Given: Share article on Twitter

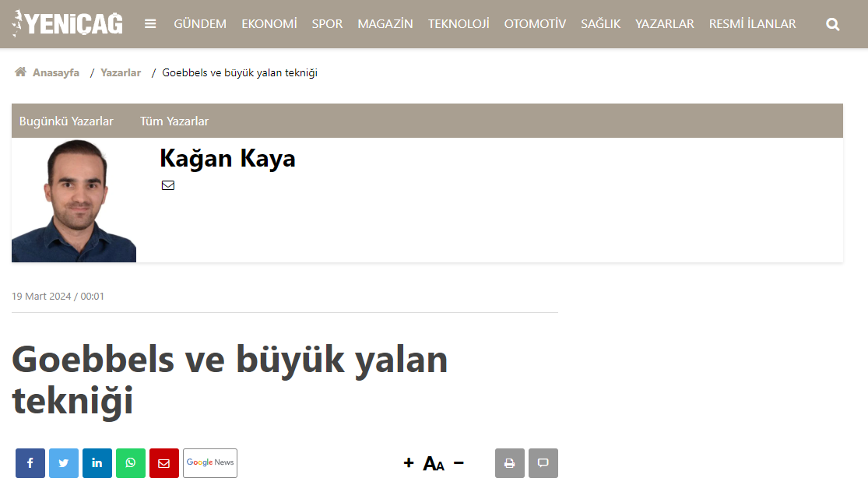Looking at the screenshot, I should pyautogui.click(x=64, y=463).
